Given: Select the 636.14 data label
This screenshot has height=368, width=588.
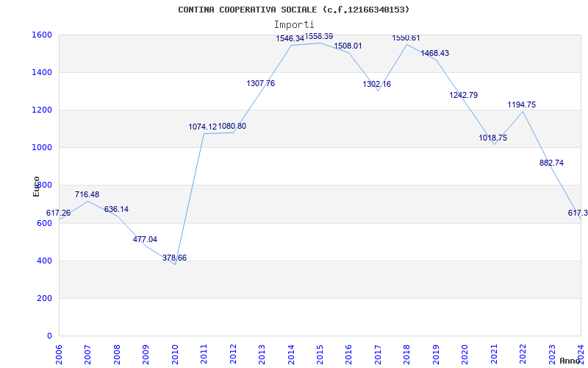Looking at the screenshot, I should tap(116, 209).
